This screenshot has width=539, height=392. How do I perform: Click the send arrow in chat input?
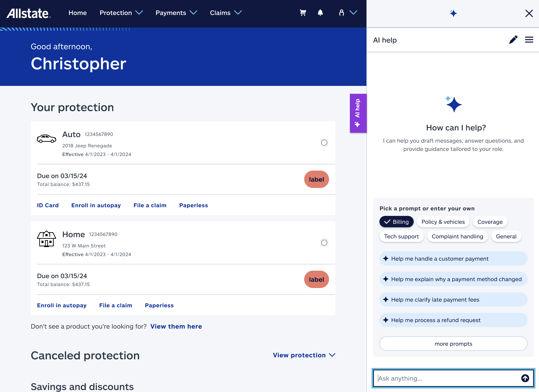525,378
